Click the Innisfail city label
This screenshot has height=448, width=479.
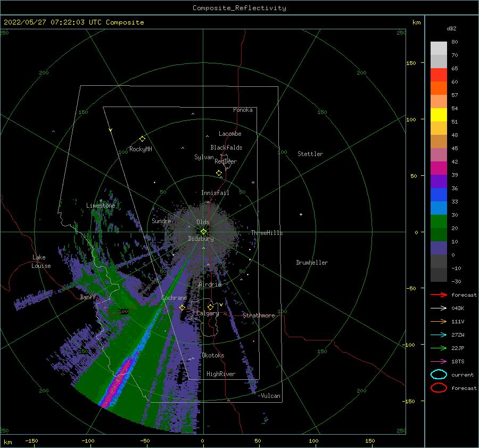click(215, 193)
